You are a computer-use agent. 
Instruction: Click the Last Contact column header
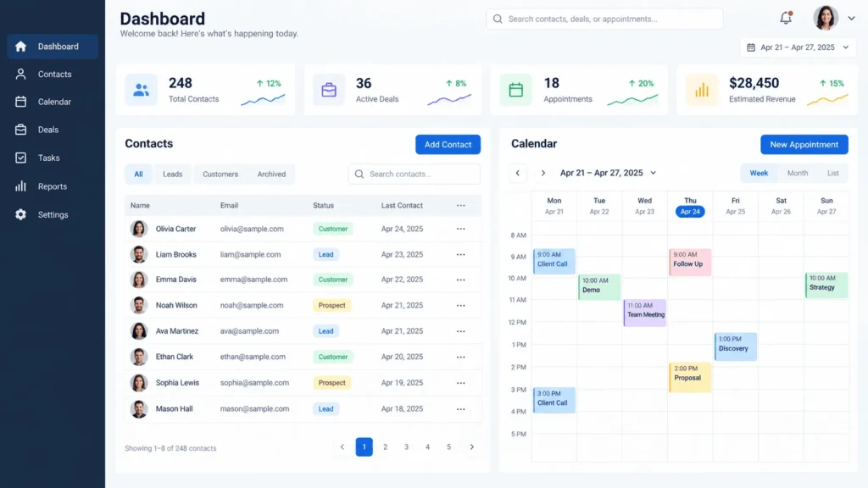click(x=402, y=205)
